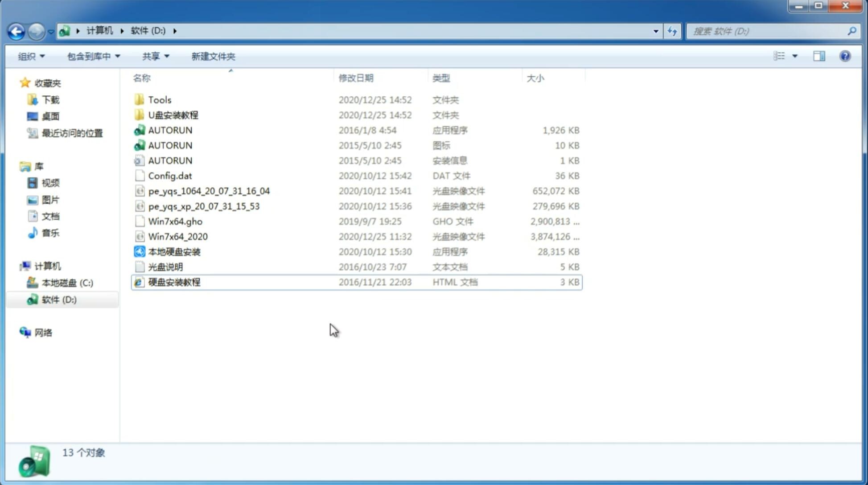The height and width of the screenshot is (485, 868).
Task: Click the navigation back arrow
Action: click(x=16, y=30)
